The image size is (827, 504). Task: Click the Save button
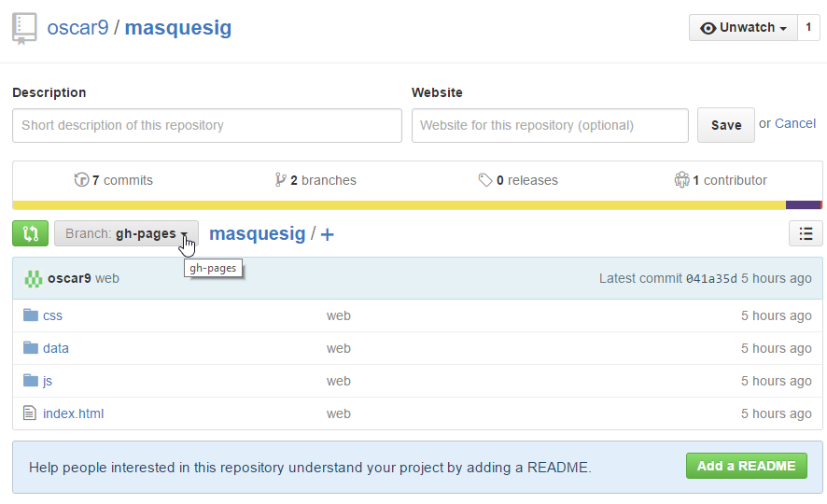[x=725, y=125]
